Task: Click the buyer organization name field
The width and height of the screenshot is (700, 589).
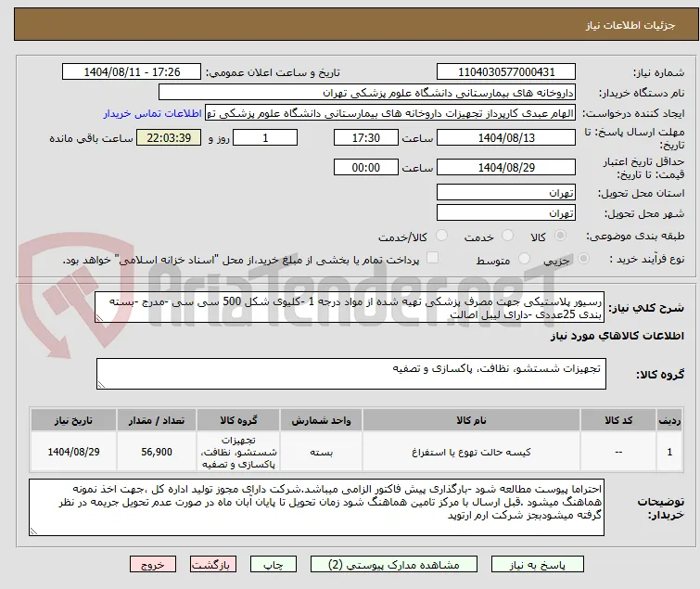Action: [x=366, y=93]
